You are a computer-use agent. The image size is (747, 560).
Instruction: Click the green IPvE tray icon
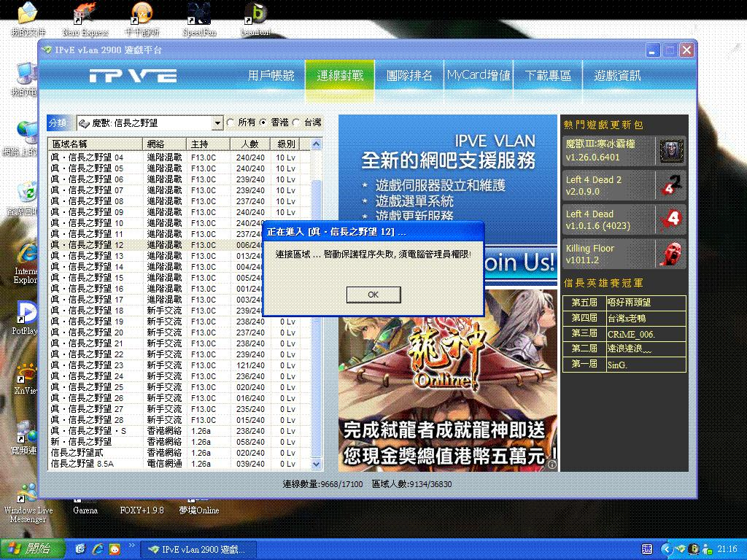click(x=681, y=549)
